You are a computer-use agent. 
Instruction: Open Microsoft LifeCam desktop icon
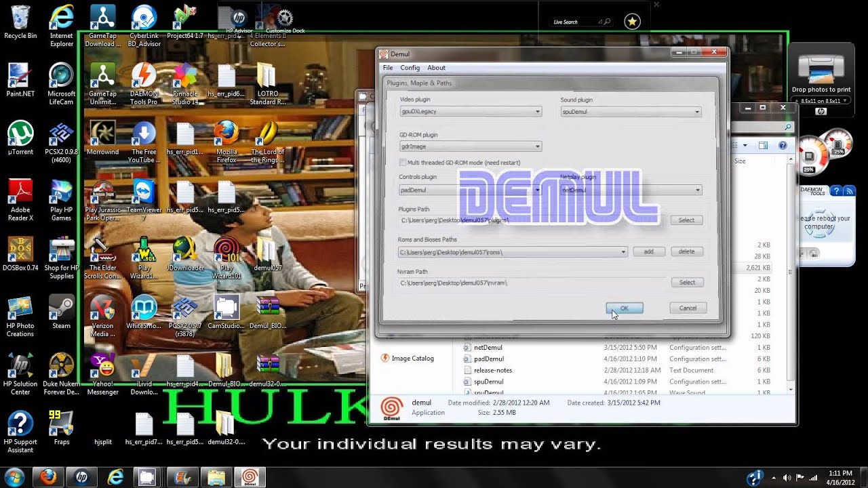pos(61,84)
